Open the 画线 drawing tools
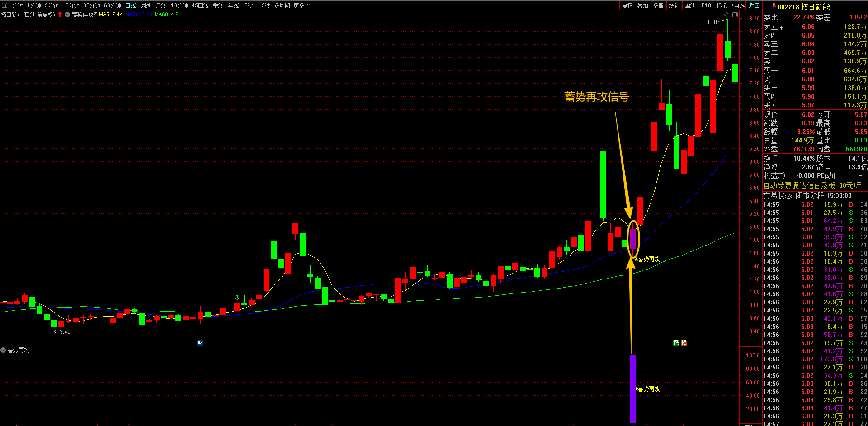Screen dimensions: 868x426 pyautogui.click(x=690, y=5)
